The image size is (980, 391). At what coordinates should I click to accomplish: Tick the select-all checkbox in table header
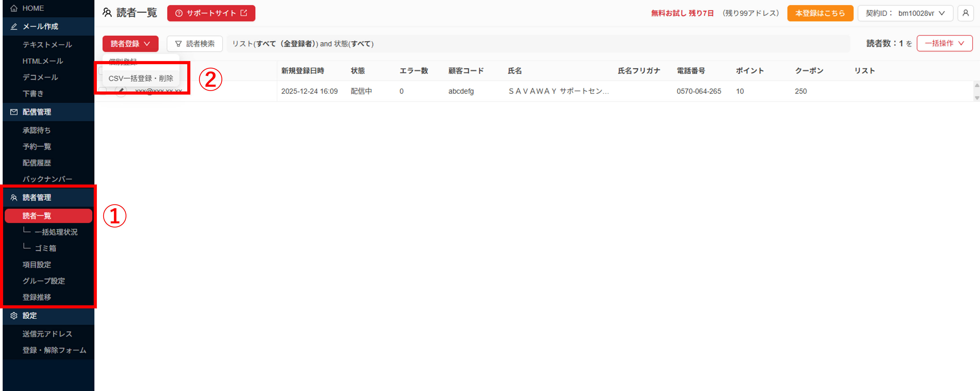pyautogui.click(x=100, y=71)
